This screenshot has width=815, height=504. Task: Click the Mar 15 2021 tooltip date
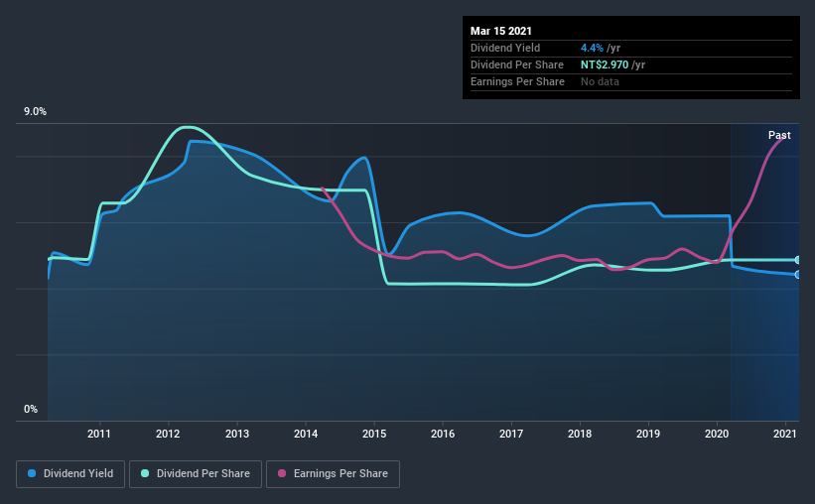(501, 31)
